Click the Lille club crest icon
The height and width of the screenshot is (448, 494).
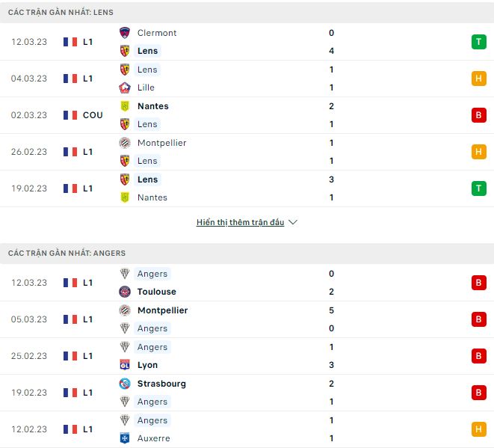click(125, 88)
